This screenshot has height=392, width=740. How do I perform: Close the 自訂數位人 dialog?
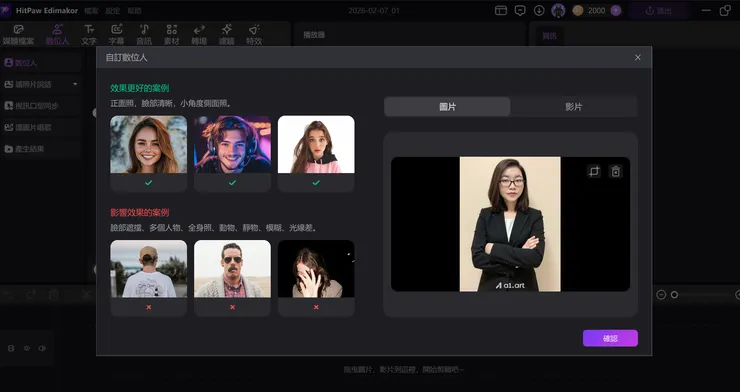[638, 58]
